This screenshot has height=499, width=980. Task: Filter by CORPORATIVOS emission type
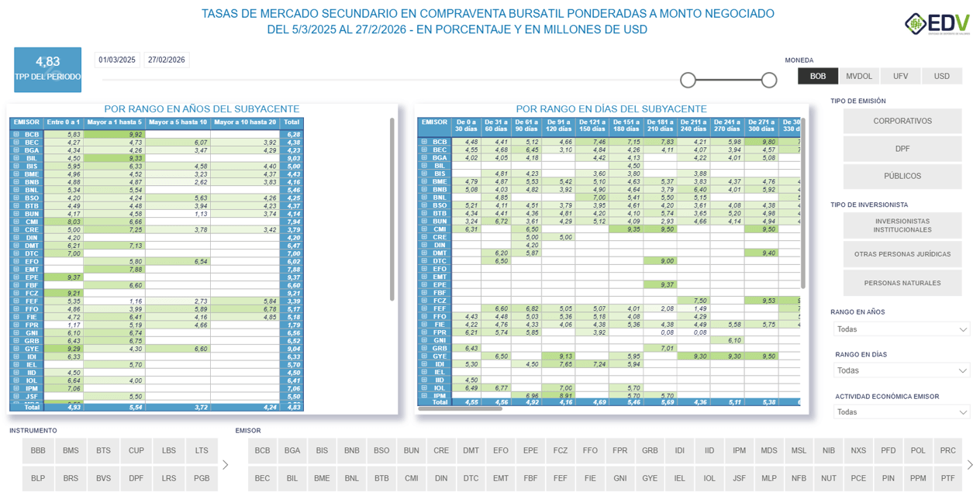pyautogui.click(x=902, y=121)
